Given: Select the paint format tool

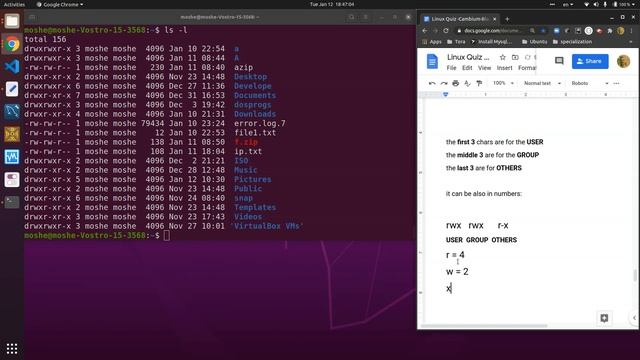Looking at the screenshot, I should pos(479,83).
